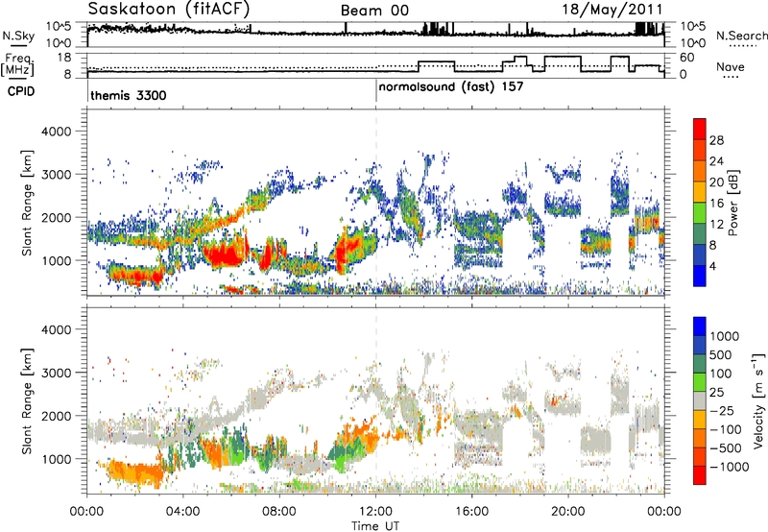
Task: Click the 'Freq. [MHz]' axis label
Action: point(18,64)
